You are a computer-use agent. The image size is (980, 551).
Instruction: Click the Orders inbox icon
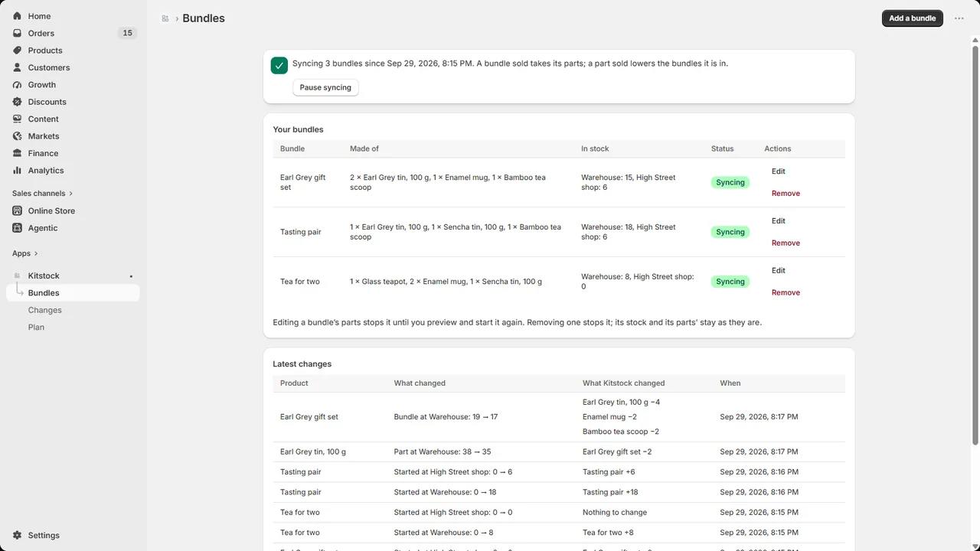coord(17,33)
